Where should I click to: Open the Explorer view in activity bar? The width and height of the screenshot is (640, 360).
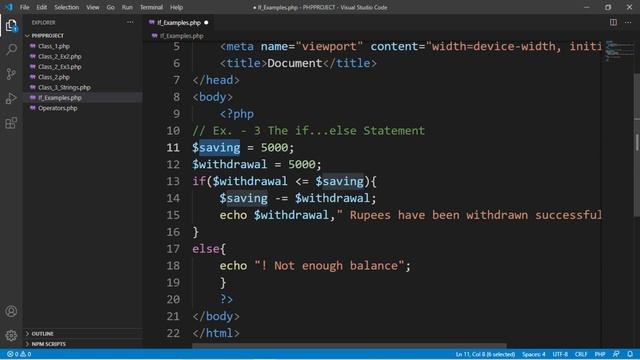[11, 26]
